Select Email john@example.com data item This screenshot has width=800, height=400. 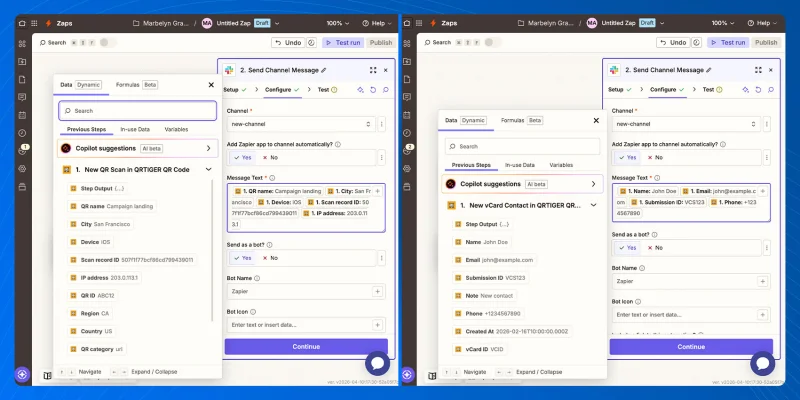coord(494,260)
